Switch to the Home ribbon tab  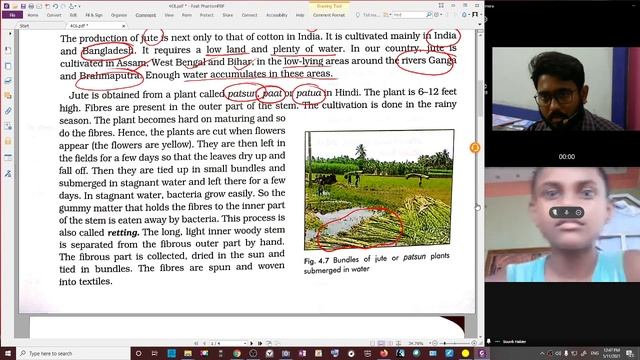coord(33,15)
